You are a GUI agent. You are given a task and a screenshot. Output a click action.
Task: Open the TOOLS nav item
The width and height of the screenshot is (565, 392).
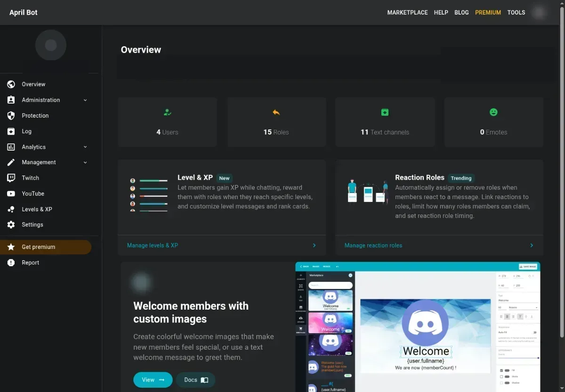516,13
